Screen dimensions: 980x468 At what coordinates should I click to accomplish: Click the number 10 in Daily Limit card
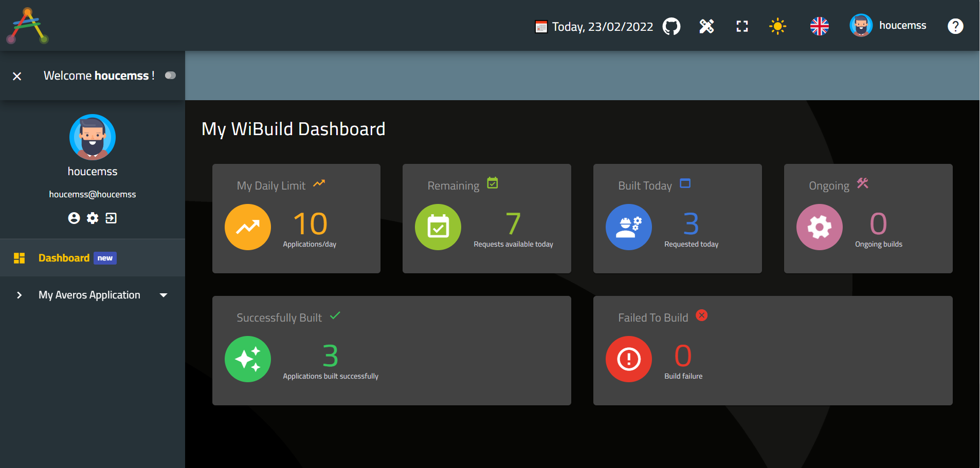coord(310,224)
